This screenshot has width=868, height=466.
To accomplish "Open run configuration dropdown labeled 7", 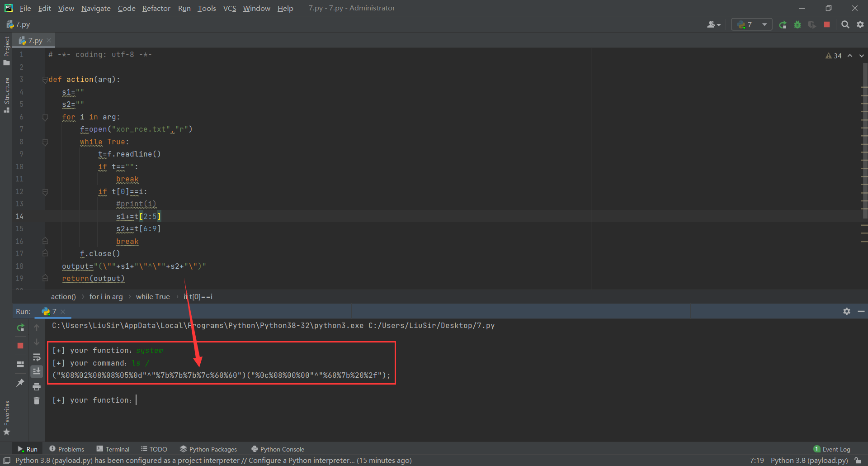I will click(x=752, y=25).
